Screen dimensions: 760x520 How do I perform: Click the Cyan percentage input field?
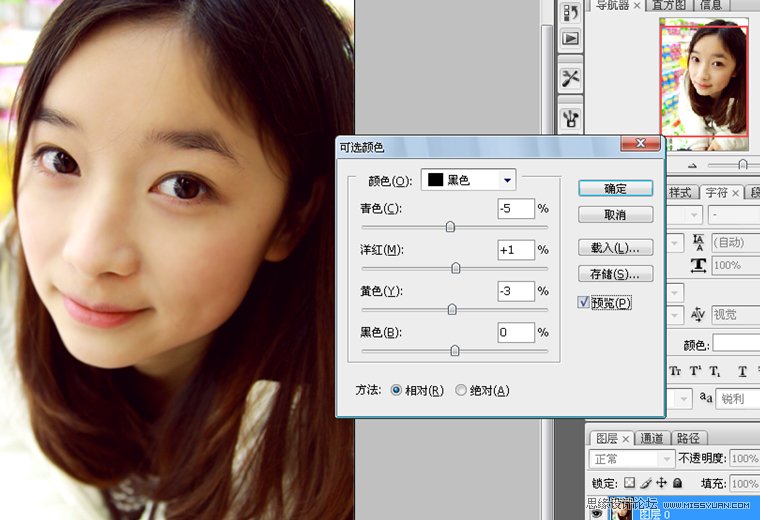coord(516,208)
